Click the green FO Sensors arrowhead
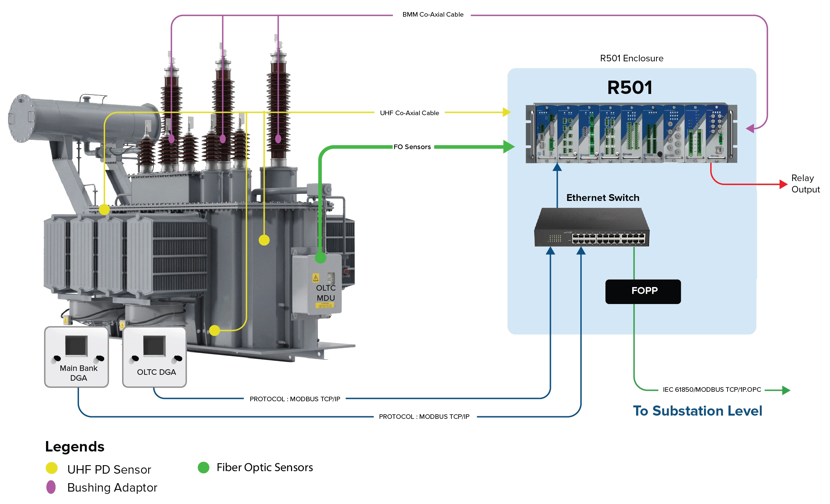 point(509,147)
